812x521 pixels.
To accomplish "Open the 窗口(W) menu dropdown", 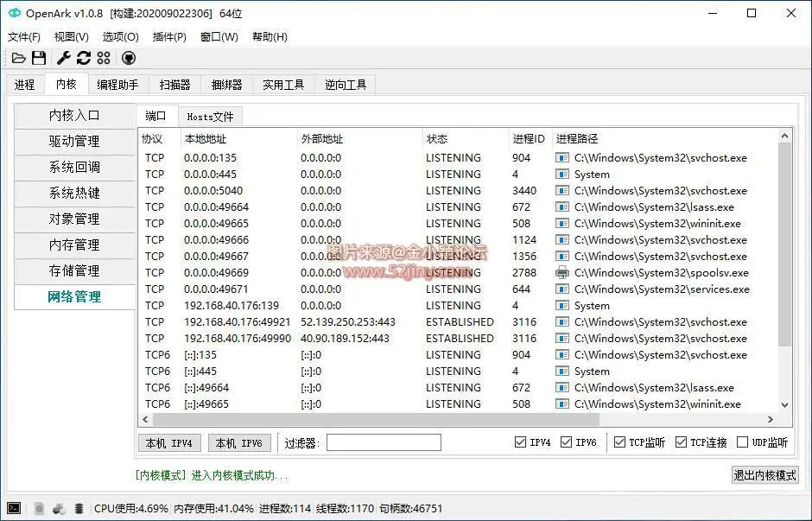I will pyautogui.click(x=218, y=36).
